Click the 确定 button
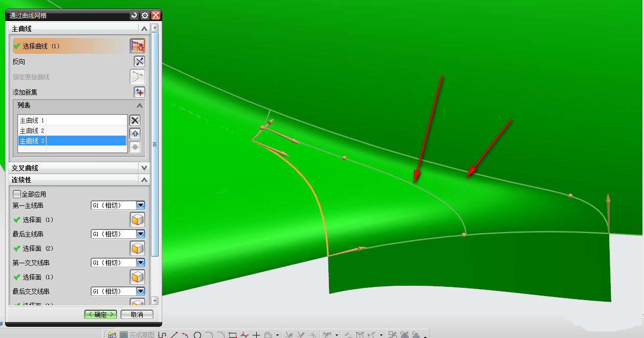 click(101, 314)
